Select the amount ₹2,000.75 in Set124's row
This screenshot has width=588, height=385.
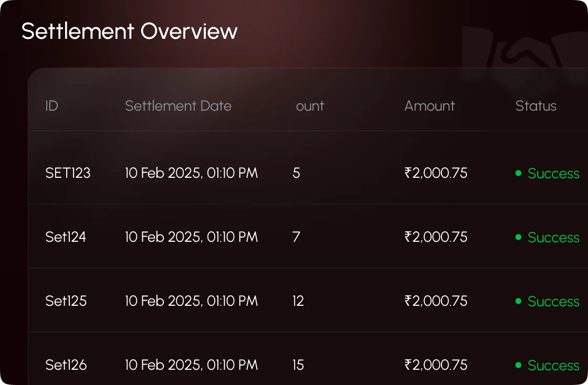(x=436, y=238)
